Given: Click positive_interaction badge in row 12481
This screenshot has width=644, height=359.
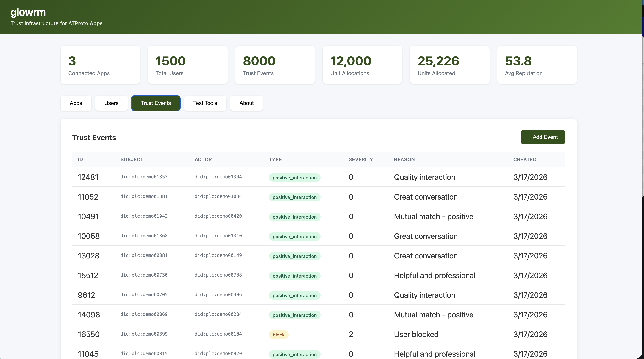Looking at the screenshot, I should (294, 178).
